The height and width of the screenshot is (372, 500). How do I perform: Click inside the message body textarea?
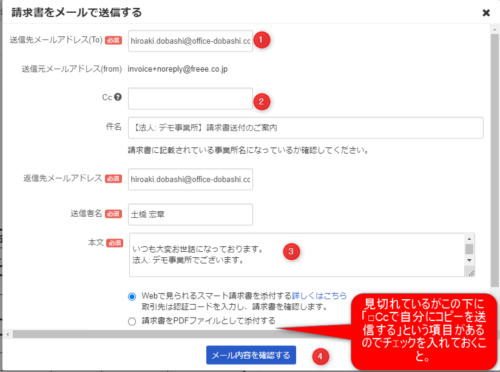coord(297,255)
